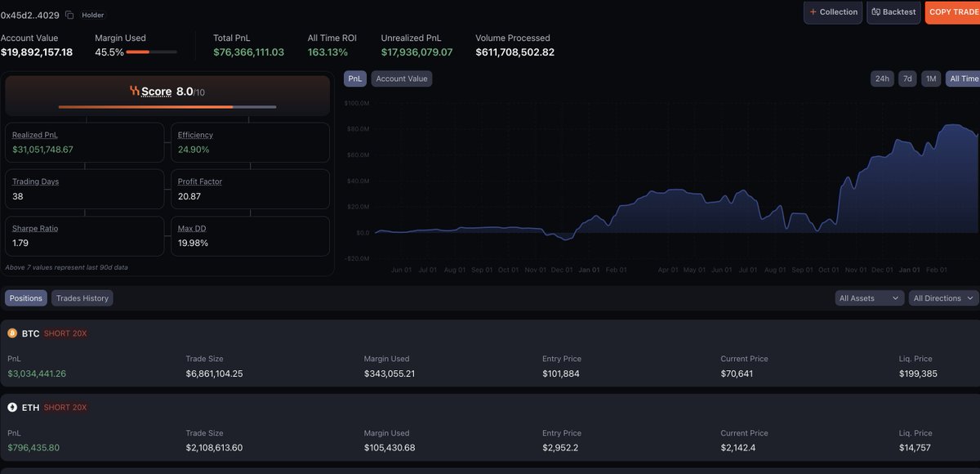Click ETH SHORT 20X label
Image resolution: width=980 pixels, height=474 pixels.
65,407
